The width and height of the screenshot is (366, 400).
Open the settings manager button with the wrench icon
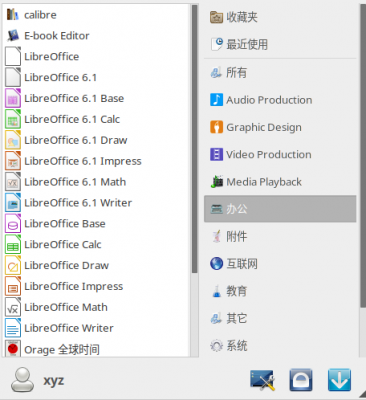tap(263, 380)
